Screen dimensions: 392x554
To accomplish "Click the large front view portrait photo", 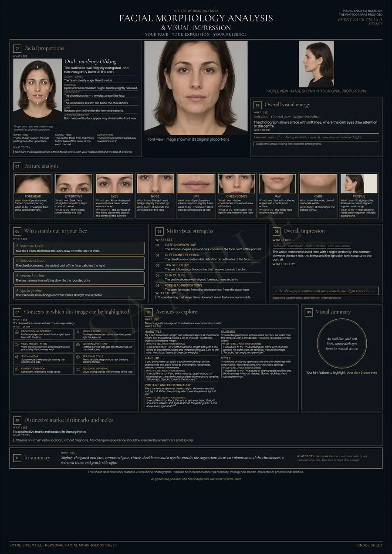I will coord(196,88).
